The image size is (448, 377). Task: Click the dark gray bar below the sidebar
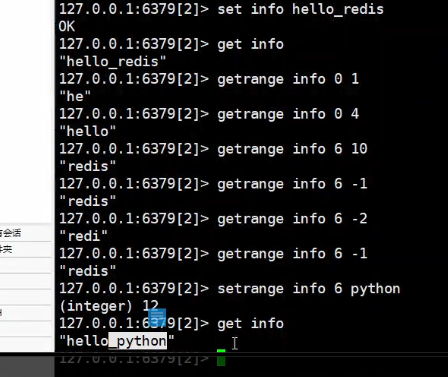pos(27,365)
